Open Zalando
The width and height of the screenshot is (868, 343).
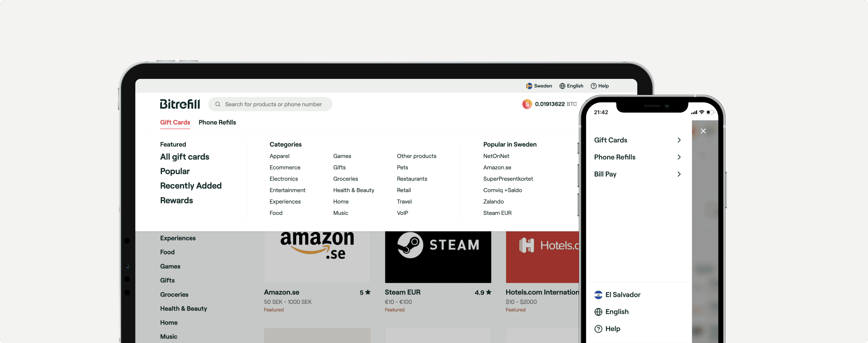[493, 202]
